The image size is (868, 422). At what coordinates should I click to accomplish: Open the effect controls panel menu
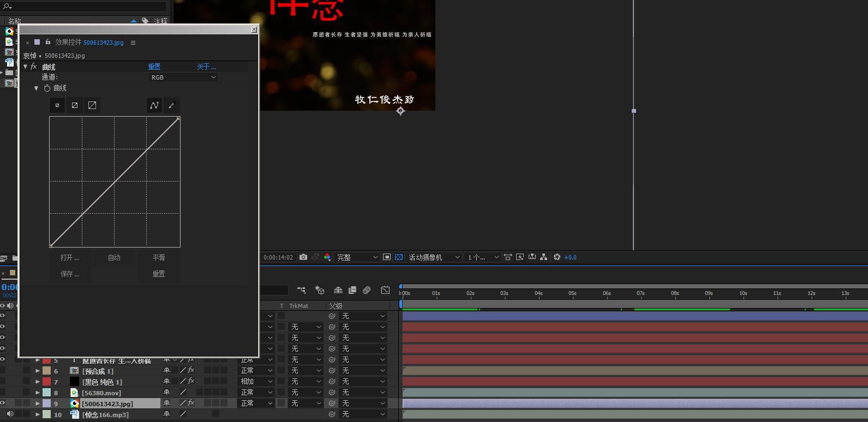(133, 43)
